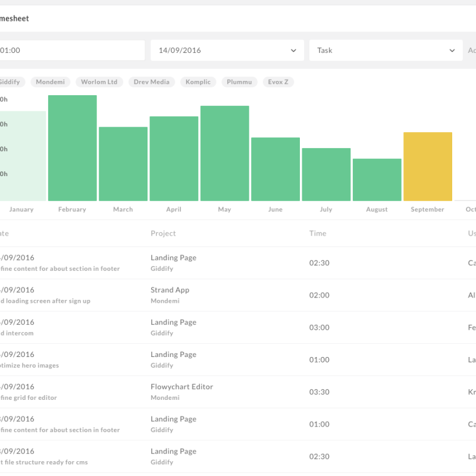The width and height of the screenshot is (476, 476).
Task: Toggle the Drev Media filter tag
Action: [152, 82]
